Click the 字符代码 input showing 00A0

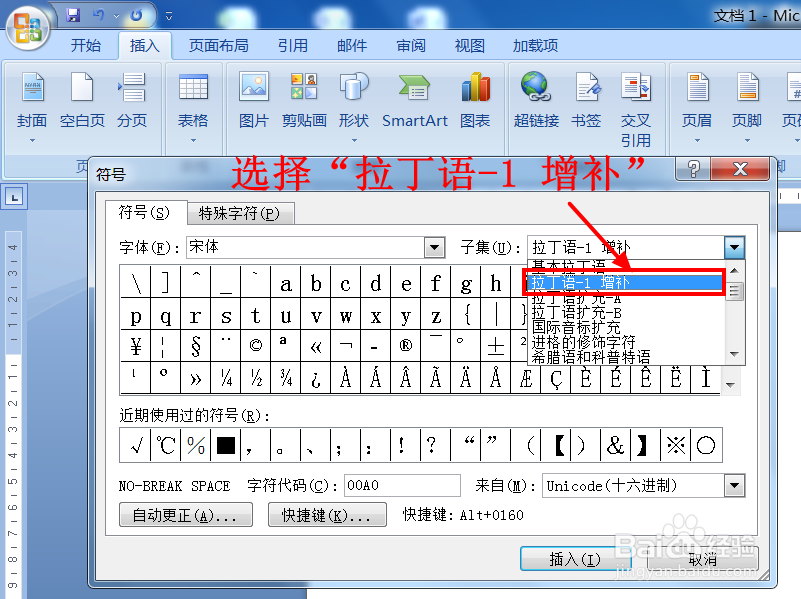[401, 485]
